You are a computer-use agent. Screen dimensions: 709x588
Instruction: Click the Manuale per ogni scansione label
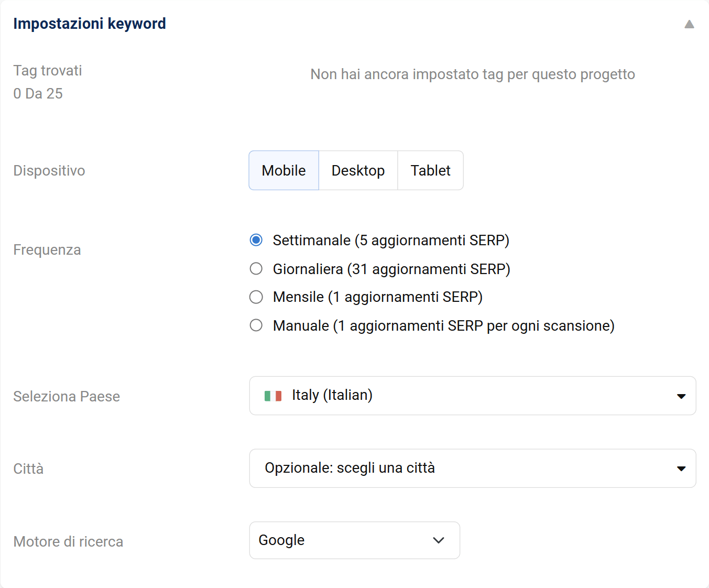click(443, 325)
